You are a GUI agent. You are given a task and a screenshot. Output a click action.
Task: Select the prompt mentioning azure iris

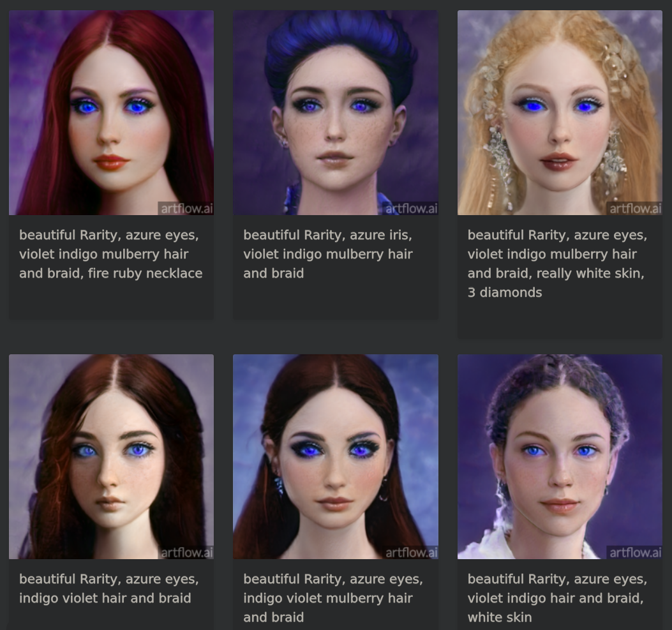click(328, 254)
